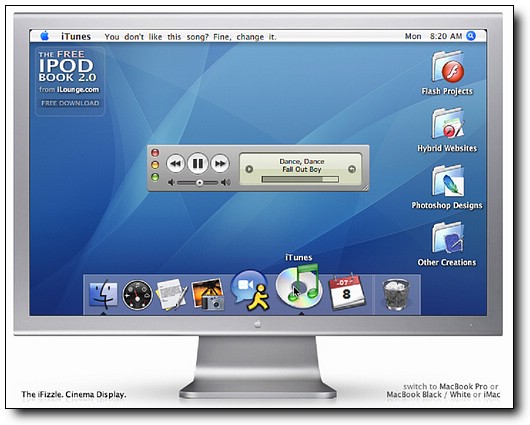The width and height of the screenshot is (530, 425).
Task: Click the clock showing 8:20 AM
Action: click(446, 36)
